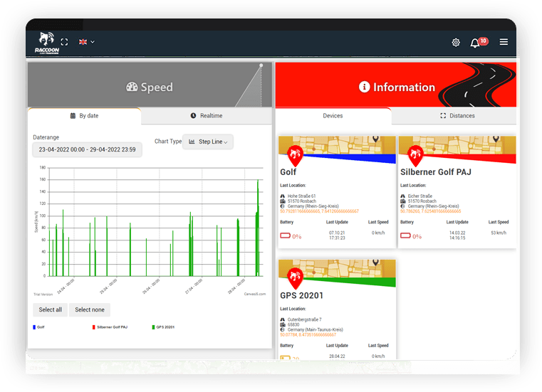This screenshot has height=392, width=542.
Task: Toggle Silberner Golf PAJ legend entry
Action: point(109,327)
